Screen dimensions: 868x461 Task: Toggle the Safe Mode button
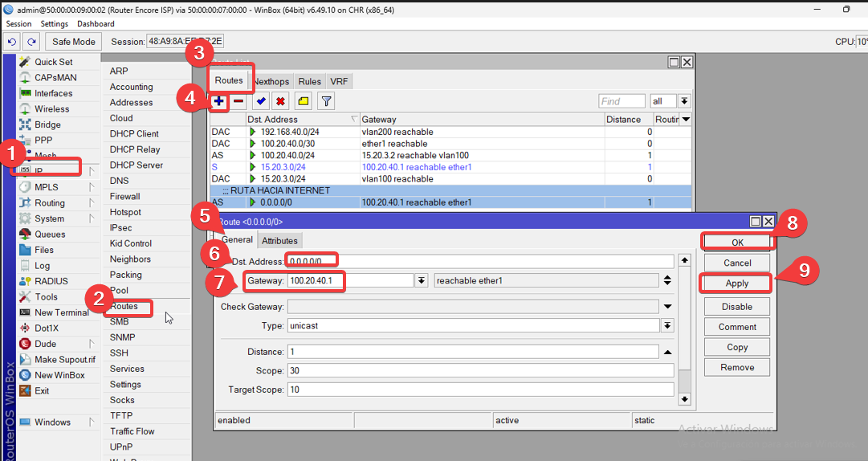pos(74,42)
